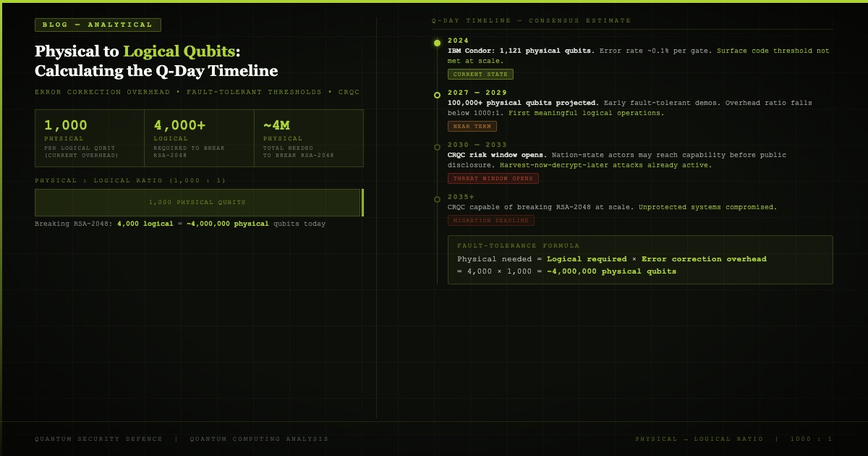Click the NEAR TERM tag
The height and width of the screenshot is (456, 868).
[x=472, y=127]
